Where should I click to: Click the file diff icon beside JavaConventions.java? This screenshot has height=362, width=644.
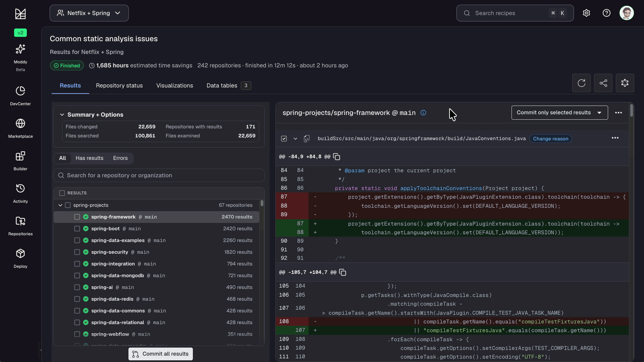[307, 138]
